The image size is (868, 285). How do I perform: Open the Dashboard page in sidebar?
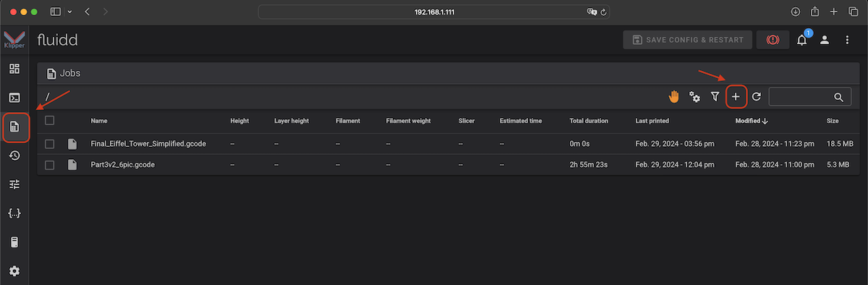click(14, 69)
